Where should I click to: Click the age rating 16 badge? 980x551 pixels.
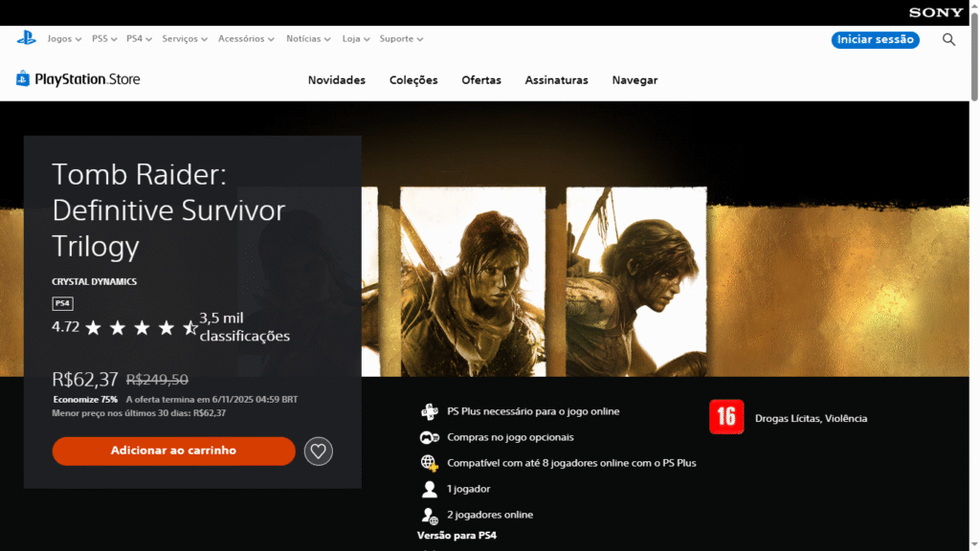(726, 417)
